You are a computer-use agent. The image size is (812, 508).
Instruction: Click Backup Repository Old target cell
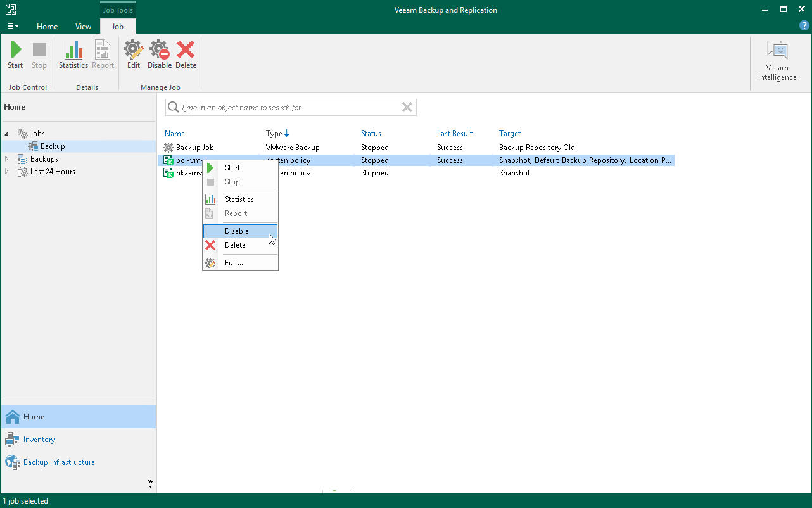click(x=537, y=148)
